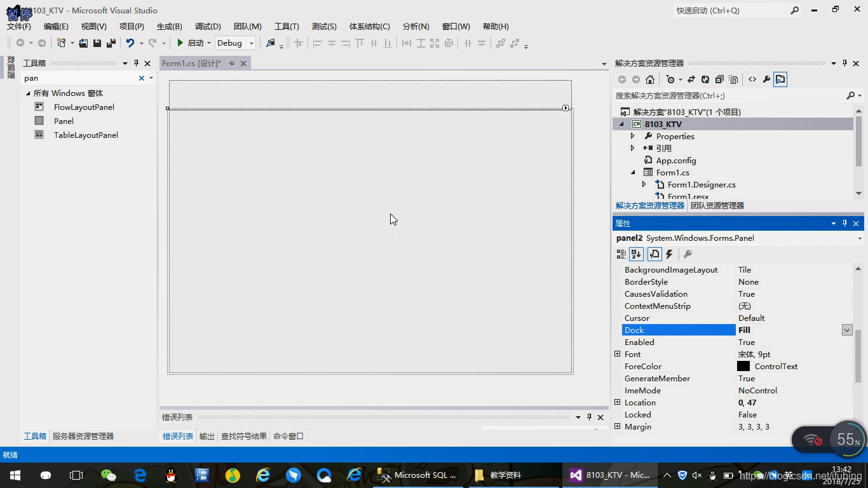Select TableLayoutPanel in the toolbox
This screenshot has height=488, width=868.
click(x=86, y=135)
